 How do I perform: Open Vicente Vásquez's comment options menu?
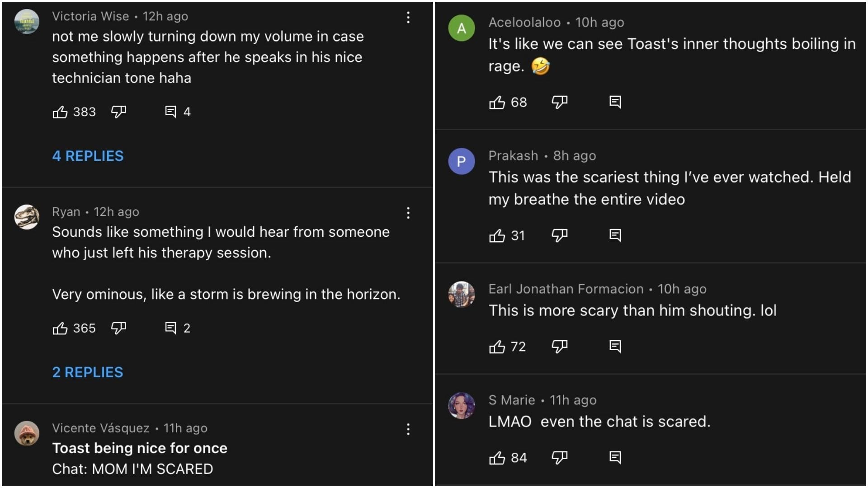408,429
